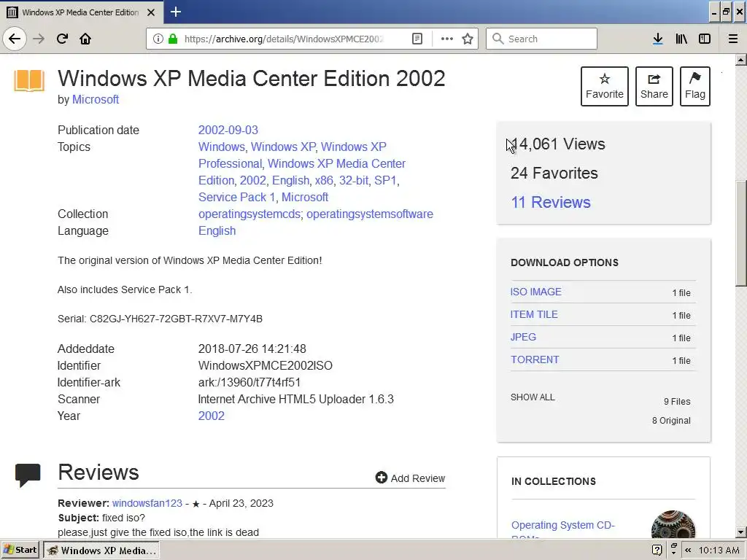Click the Favorite star button
747x560 pixels.
(x=605, y=86)
